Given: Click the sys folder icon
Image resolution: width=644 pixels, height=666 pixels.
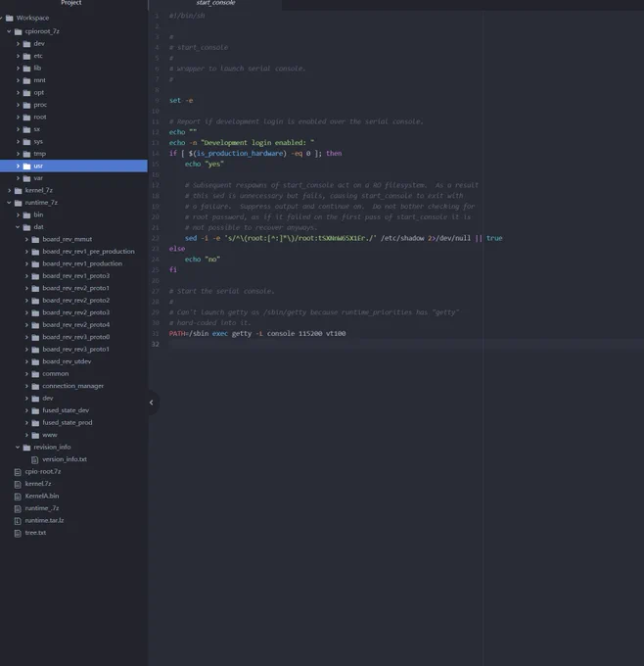Looking at the screenshot, I should 26,141.
